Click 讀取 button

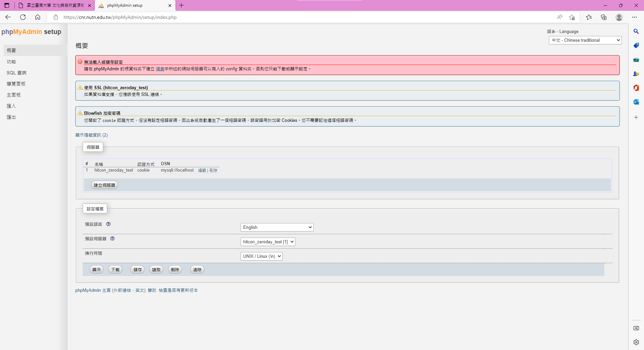(156, 270)
